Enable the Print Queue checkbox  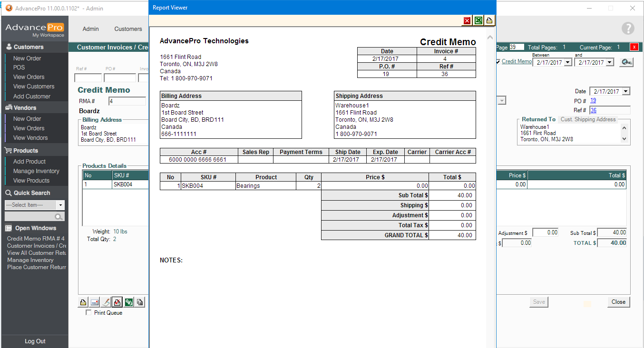88,313
